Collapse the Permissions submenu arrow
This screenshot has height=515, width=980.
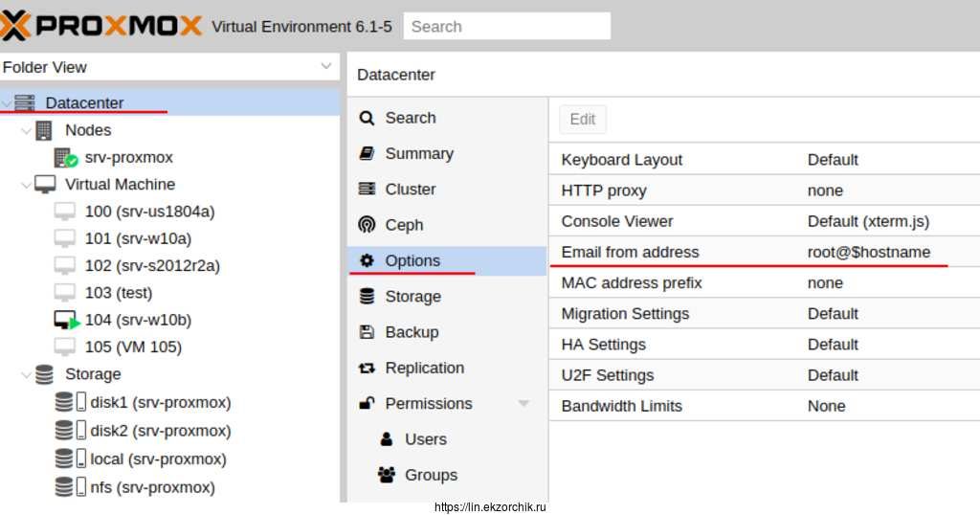(523, 404)
